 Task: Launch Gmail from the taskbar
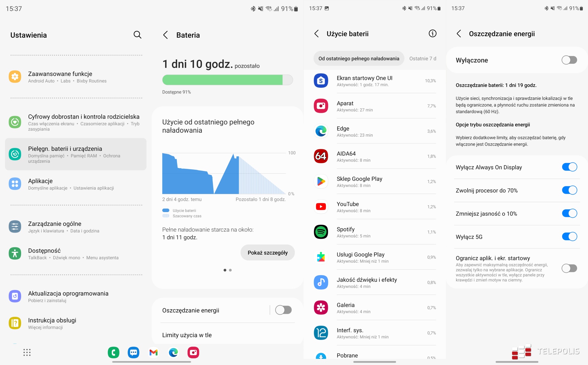(x=153, y=352)
